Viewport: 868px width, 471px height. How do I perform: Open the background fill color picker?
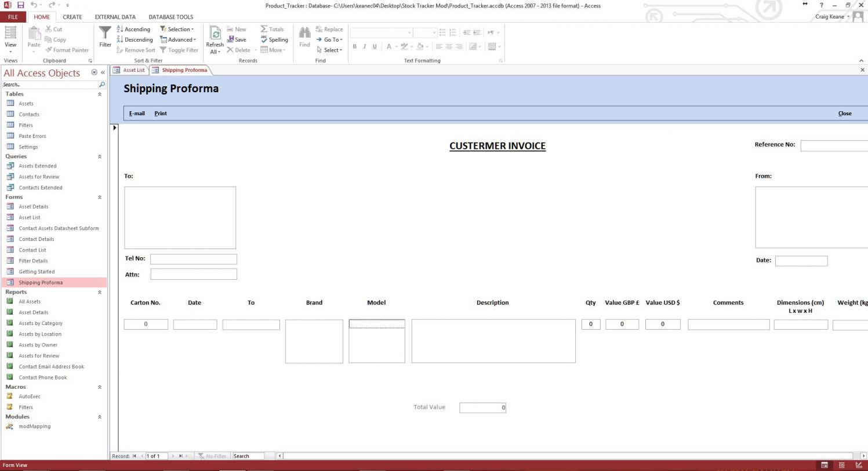pyautogui.click(x=422, y=46)
